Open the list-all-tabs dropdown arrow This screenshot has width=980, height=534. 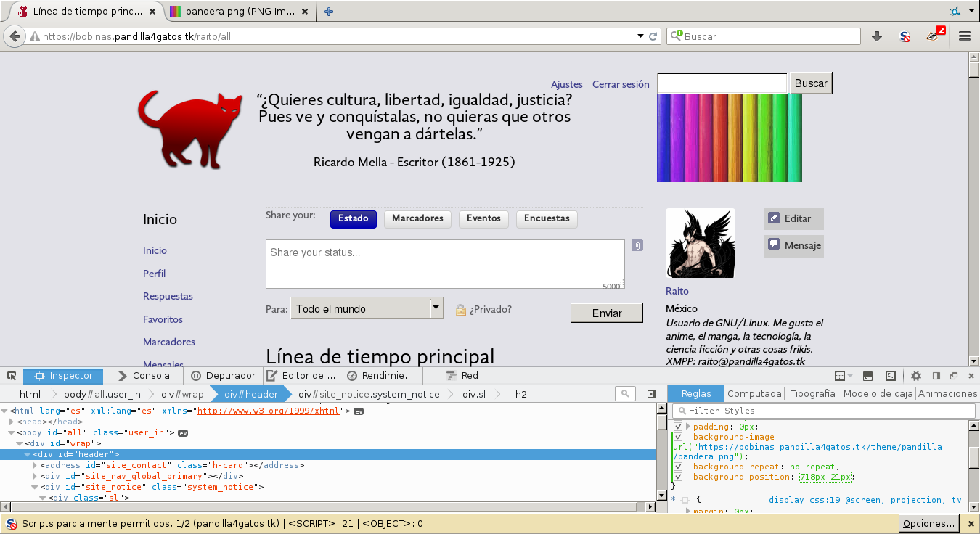971,12
